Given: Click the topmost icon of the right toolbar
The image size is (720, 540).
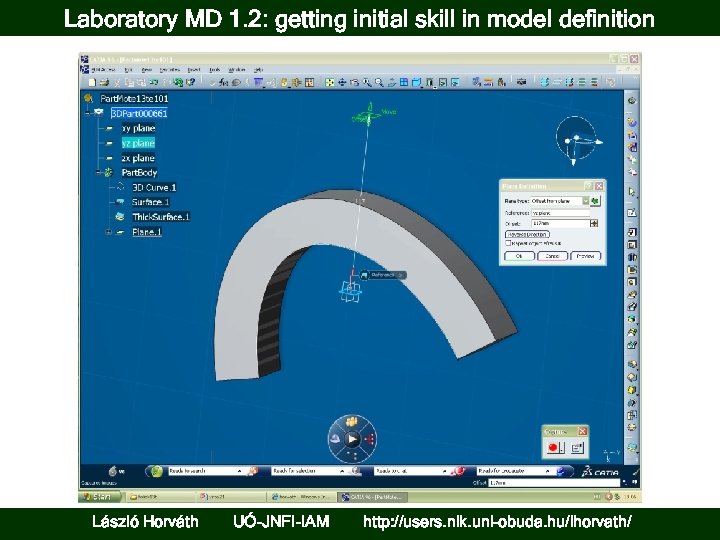Looking at the screenshot, I should (632, 101).
